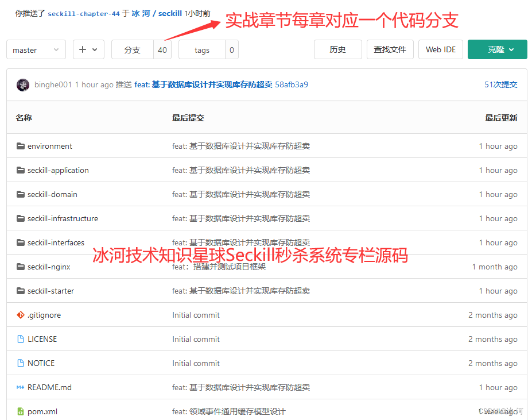Click the file icon beside pom.xml
The height and width of the screenshot is (420, 532).
click(x=21, y=411)
